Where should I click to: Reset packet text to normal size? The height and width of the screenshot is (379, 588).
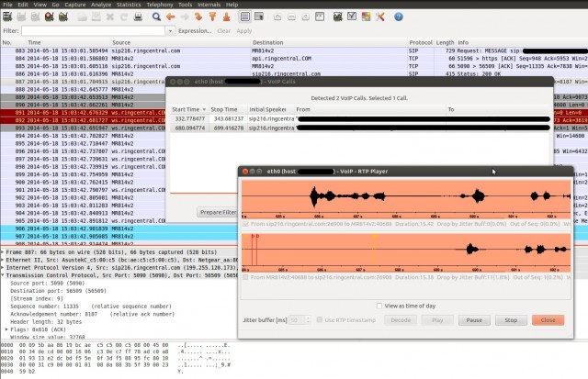click(305, 17)
